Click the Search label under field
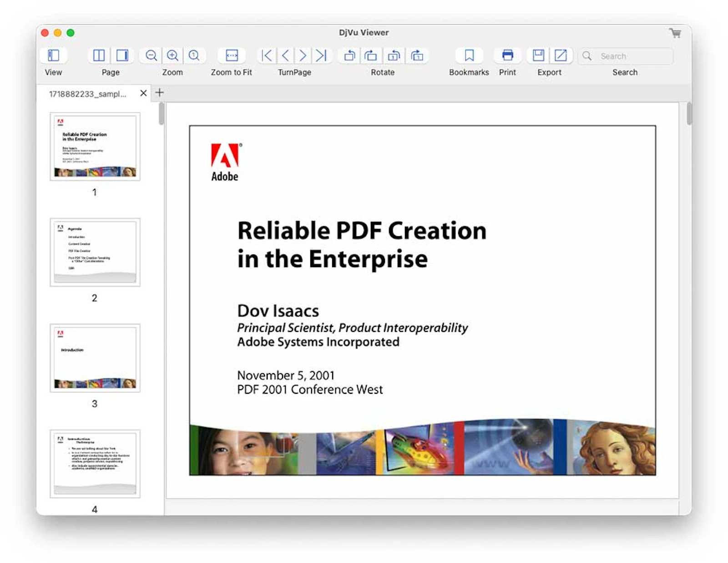728x563 pixels. 625,72
